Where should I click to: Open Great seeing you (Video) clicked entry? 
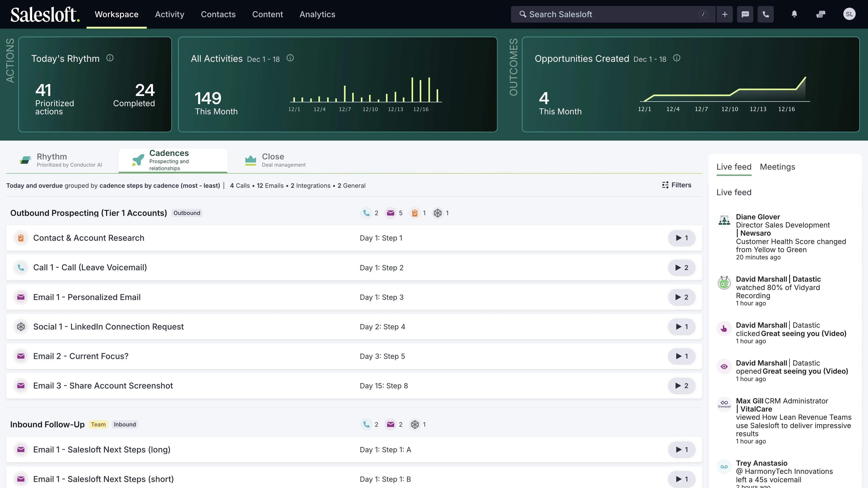pos(804,333)
